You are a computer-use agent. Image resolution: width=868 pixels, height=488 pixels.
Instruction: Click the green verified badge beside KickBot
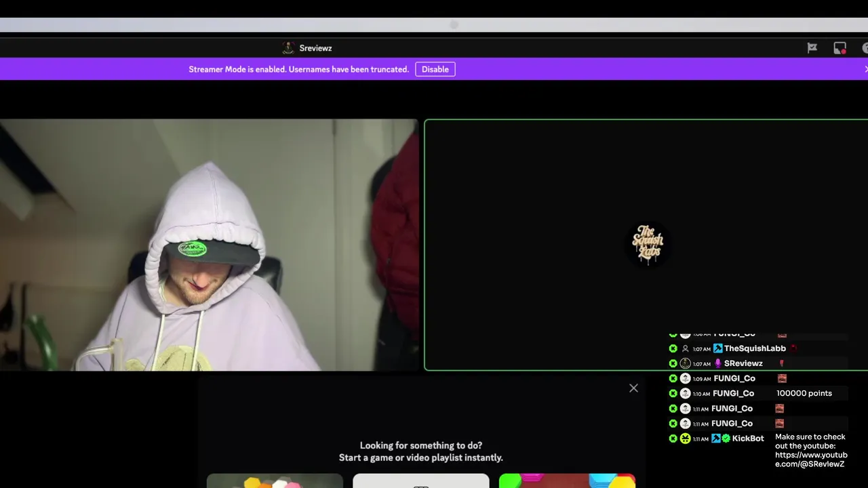[726, 439]
